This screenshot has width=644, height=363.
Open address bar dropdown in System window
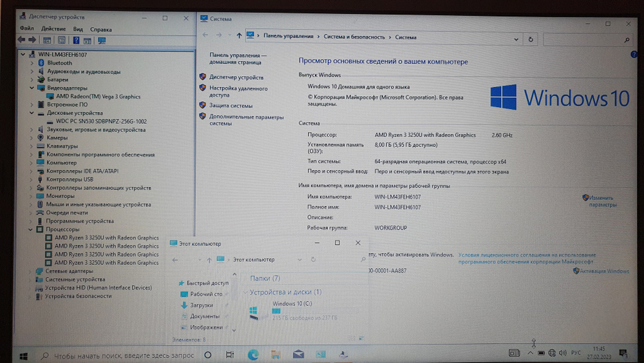(x=516, y=39)
